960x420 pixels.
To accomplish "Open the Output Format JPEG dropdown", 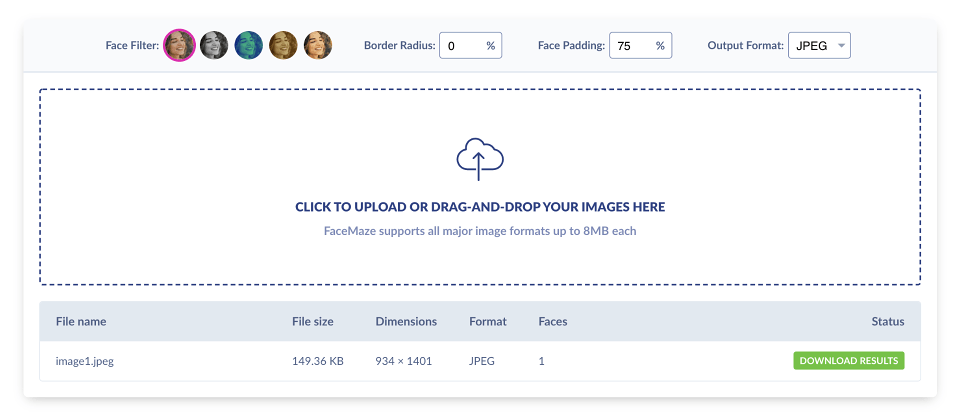I will (x=819, y=45).
